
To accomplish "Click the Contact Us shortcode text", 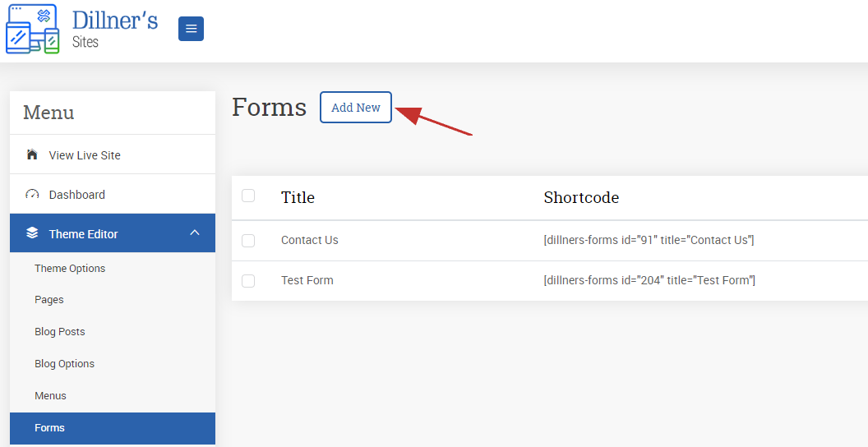I will click(649, 240).
